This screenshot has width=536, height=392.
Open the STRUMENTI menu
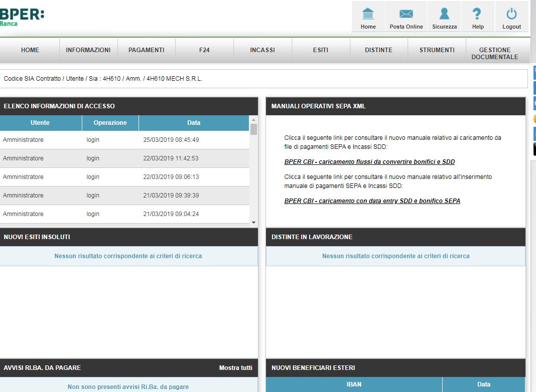[x=437, y=50]
